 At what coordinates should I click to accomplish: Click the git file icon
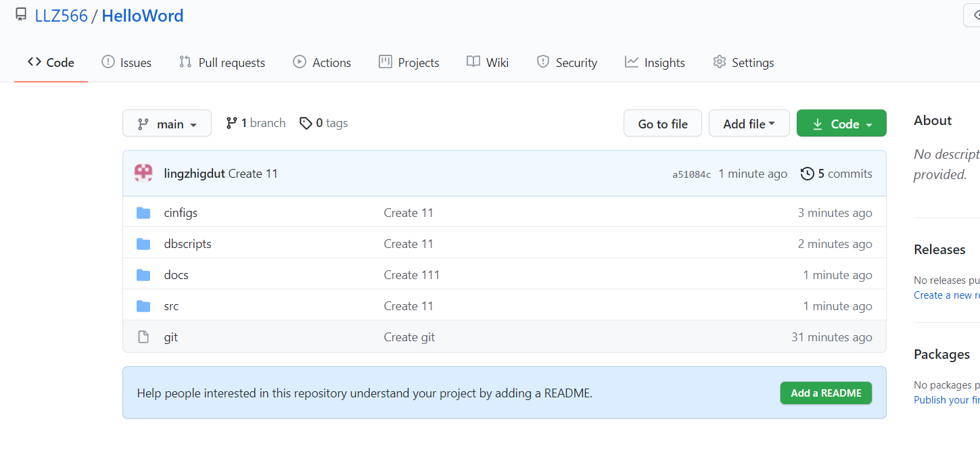tap(143, 337)
